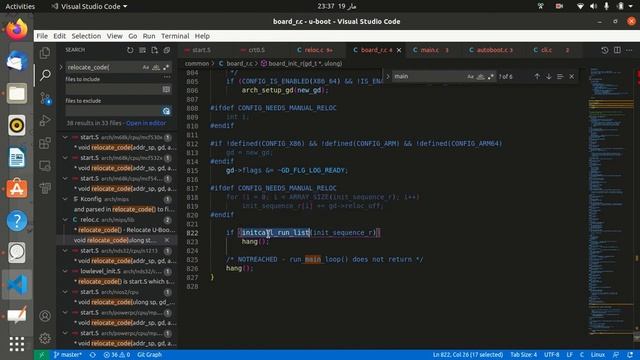Open editor More Actions ellipsis

[x=629, y=50]
